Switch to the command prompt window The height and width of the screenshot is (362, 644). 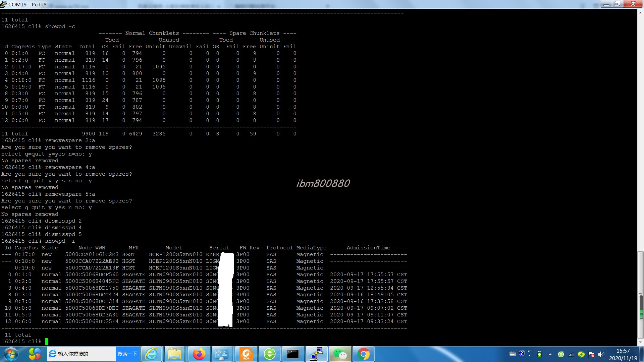pos(292,354)
